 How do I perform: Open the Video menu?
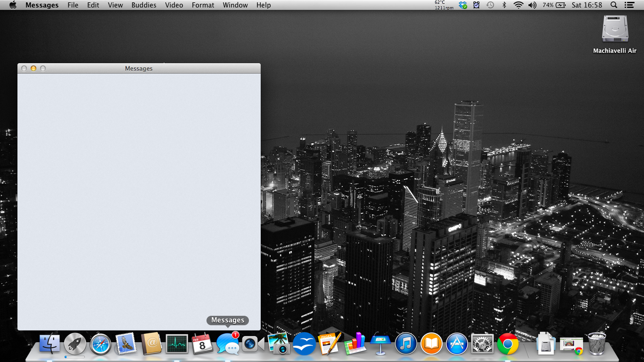click(x=174, y=5)
